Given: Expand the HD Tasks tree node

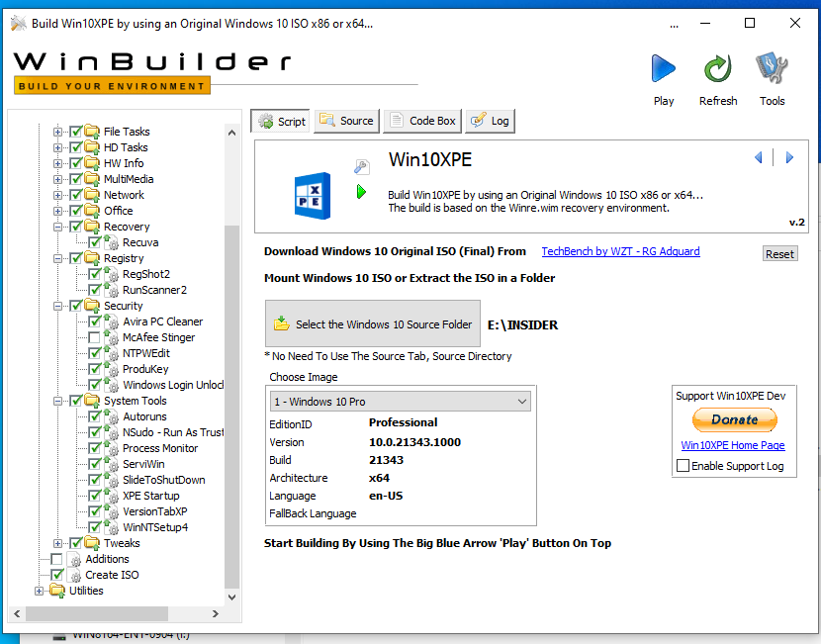Looking at the screenshot, I should tap(58, 147).
